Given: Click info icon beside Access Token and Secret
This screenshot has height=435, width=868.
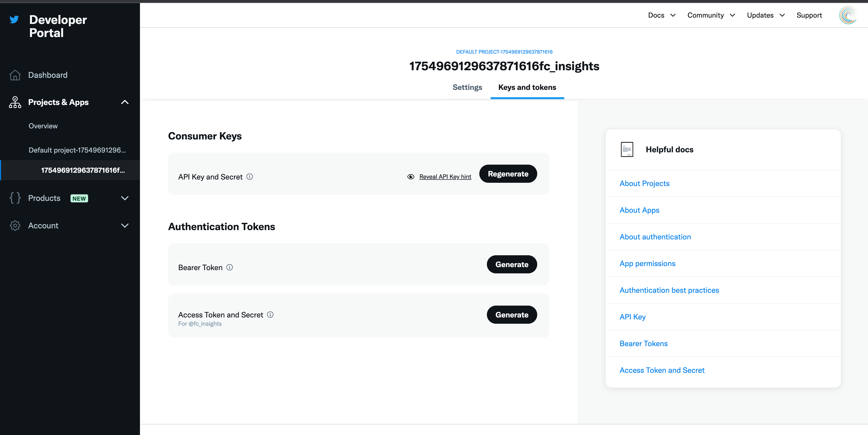Looking at the screenshot, I should pos(270,314).
